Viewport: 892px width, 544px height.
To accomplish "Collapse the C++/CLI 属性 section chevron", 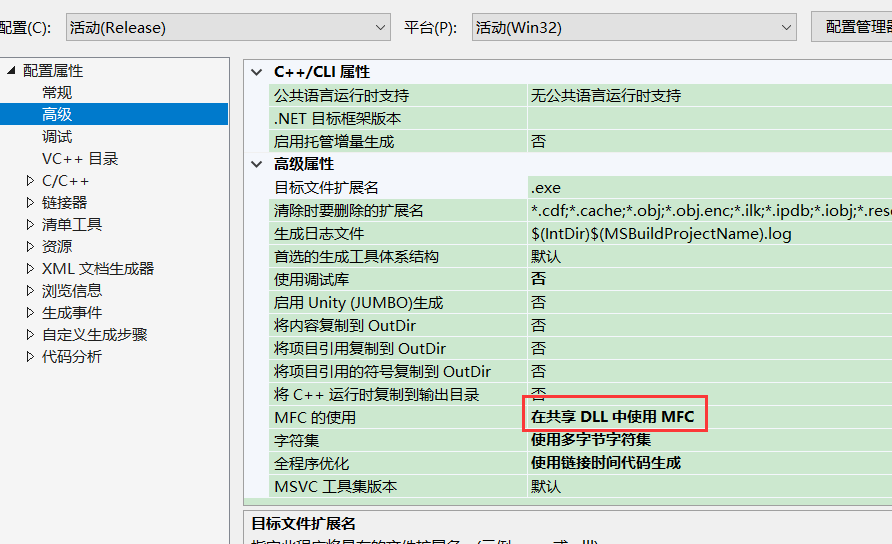I will pyautogui.click(x=257, y=72).
